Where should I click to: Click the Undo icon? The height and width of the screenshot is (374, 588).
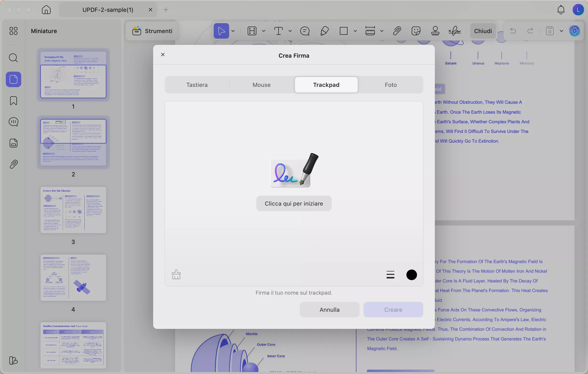[513, 31]
